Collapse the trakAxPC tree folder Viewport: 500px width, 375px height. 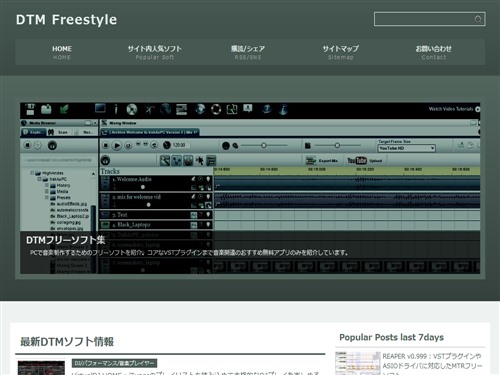(x=39, y=179)
